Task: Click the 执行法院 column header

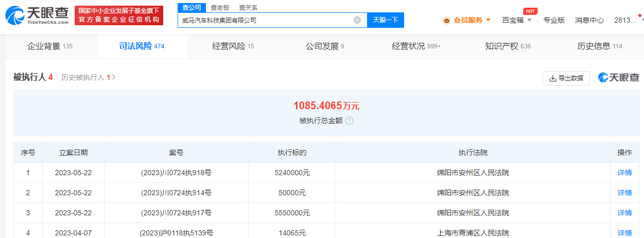Action: 473,152
